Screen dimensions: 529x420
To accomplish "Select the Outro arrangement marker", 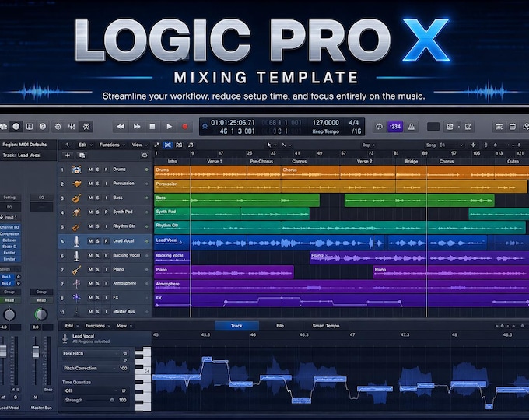I will coord(513,162).
